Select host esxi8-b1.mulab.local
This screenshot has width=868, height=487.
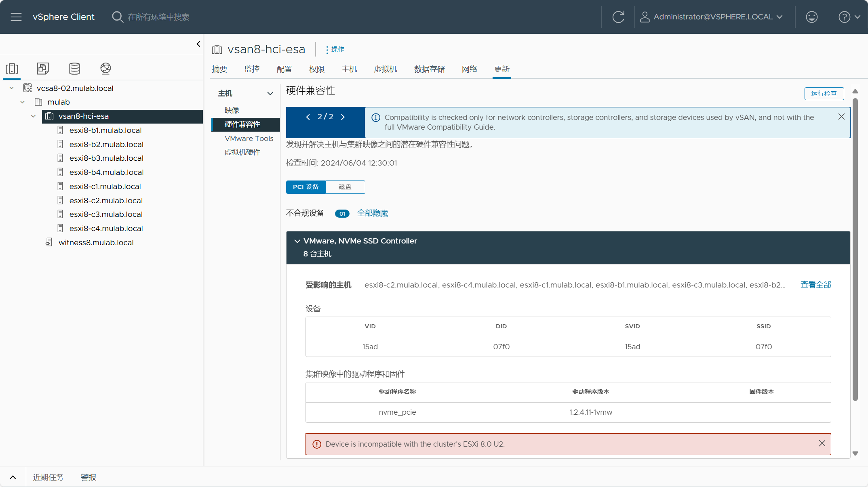click(x=105, y=130)
